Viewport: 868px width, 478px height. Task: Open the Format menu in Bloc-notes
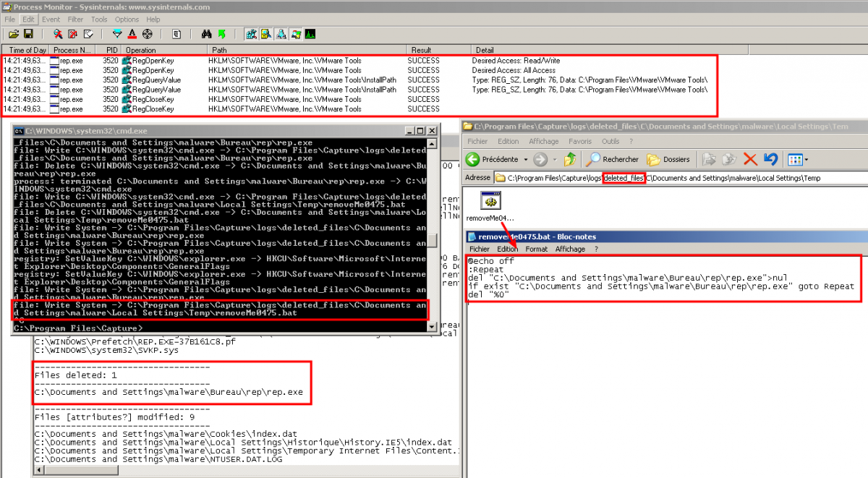tap(537, 248)
